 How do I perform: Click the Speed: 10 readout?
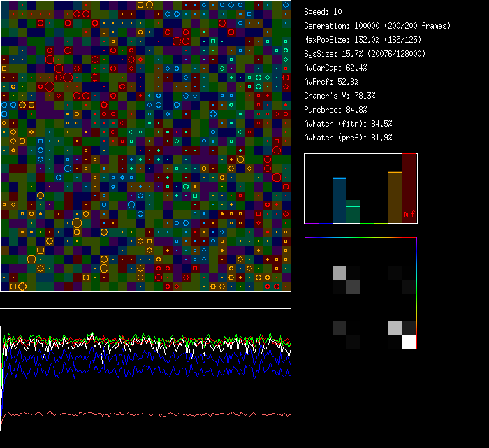323,12
